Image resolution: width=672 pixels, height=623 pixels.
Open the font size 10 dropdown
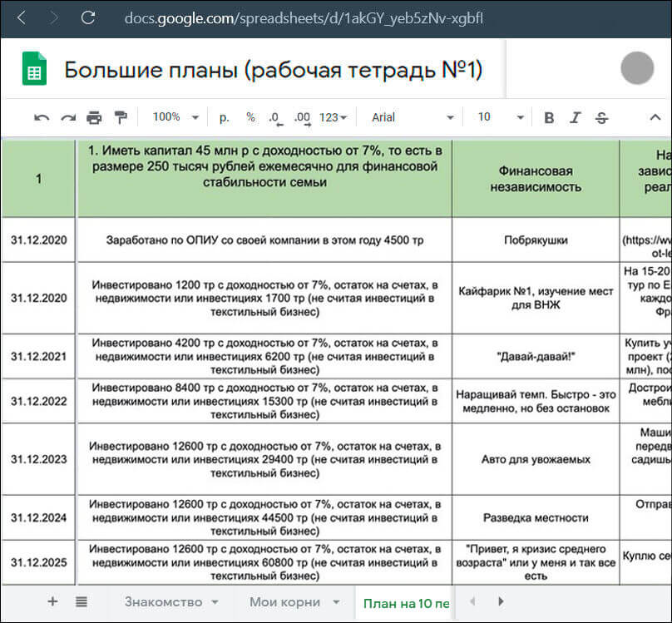pyautogui.click(x=501, y=117)
